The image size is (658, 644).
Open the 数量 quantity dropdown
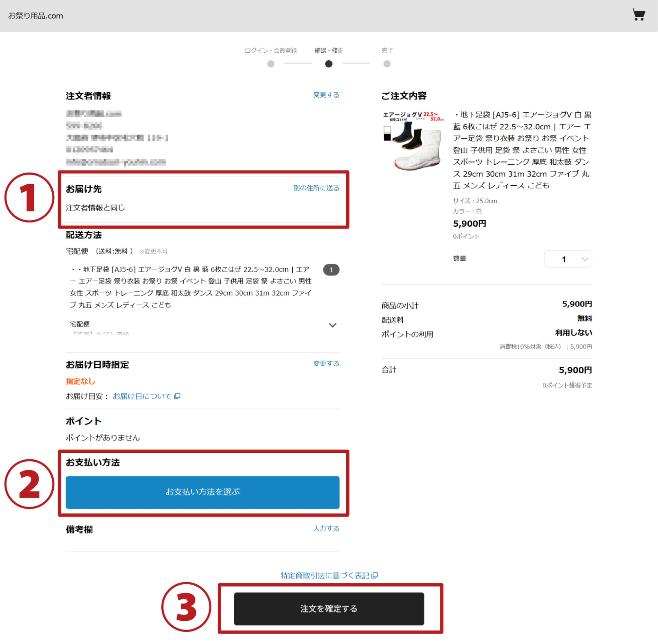(x=568, y=259)
